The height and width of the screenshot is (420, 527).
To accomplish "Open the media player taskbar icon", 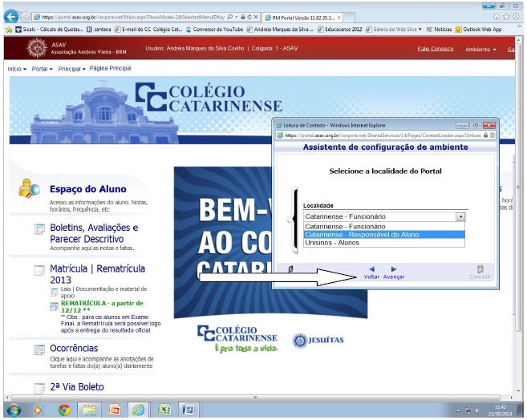I will coord(39,410).
